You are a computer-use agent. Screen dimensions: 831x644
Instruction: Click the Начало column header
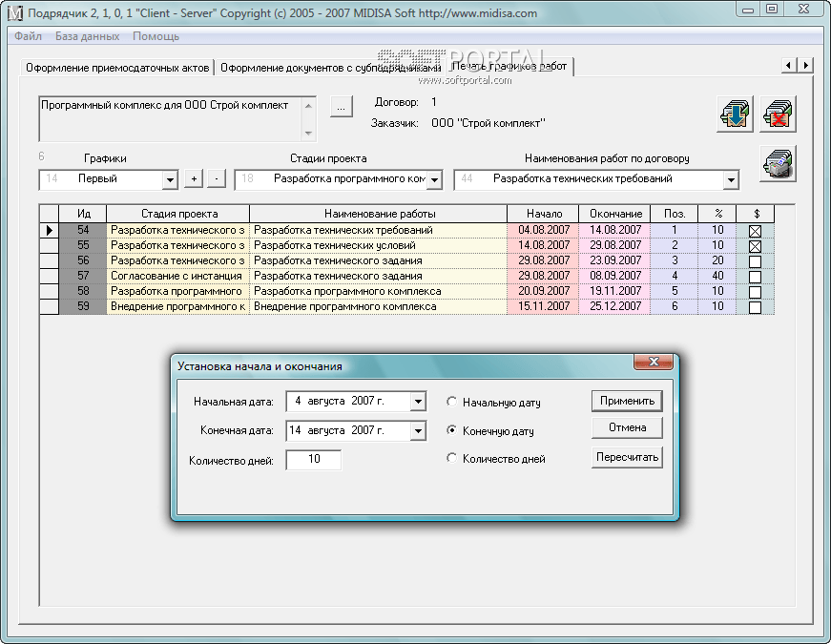point(543,214)
